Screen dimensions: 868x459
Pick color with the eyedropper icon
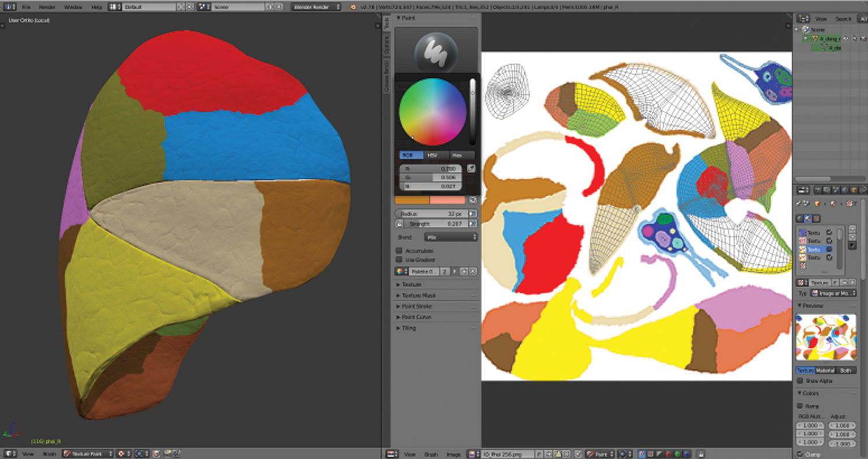coord(471,169)
